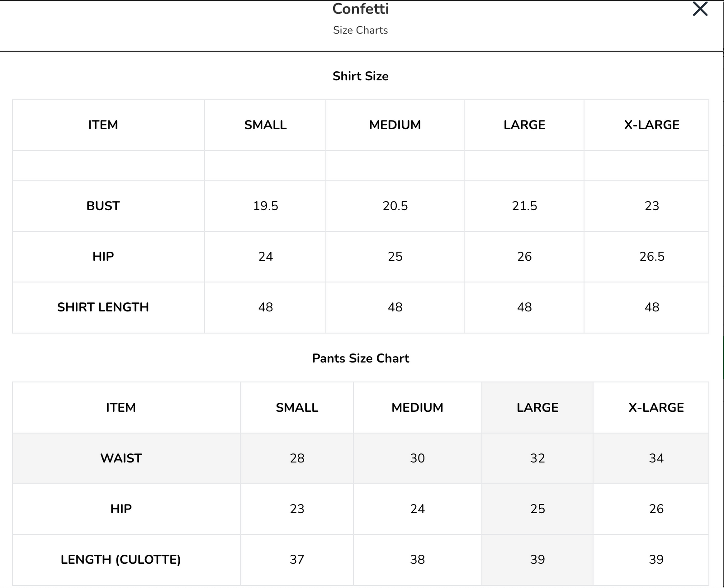Click the SMALL header in the pants table

coord(297,408)
